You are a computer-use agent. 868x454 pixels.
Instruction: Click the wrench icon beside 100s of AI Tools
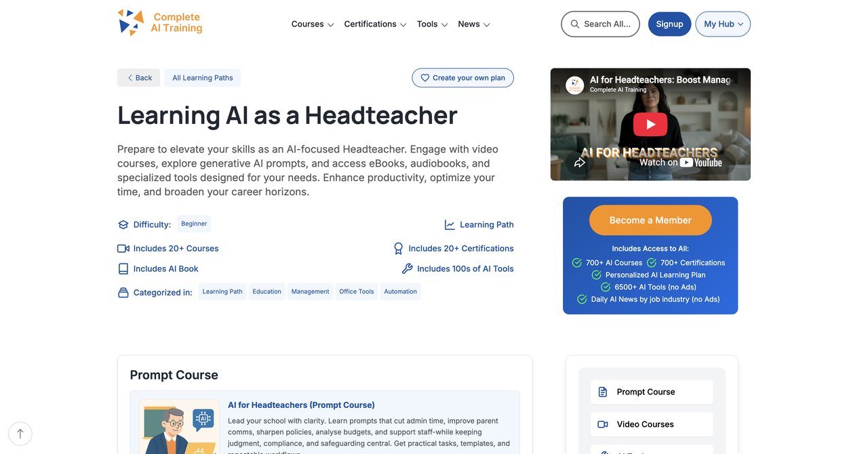click(407, 269)
